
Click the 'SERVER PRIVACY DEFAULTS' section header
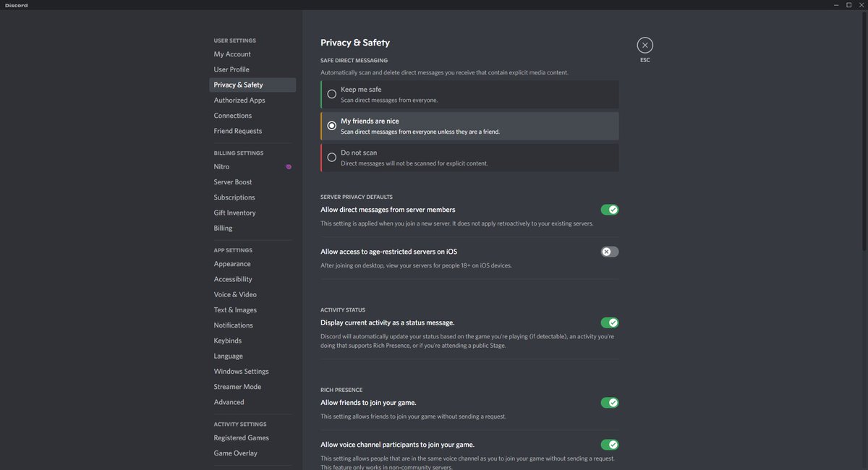coord(357,197)
